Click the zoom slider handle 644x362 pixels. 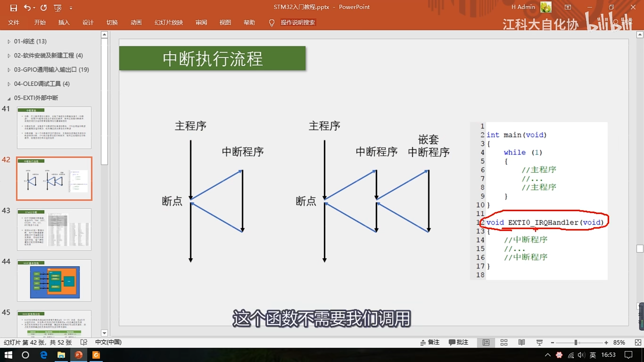coord(576,342)
